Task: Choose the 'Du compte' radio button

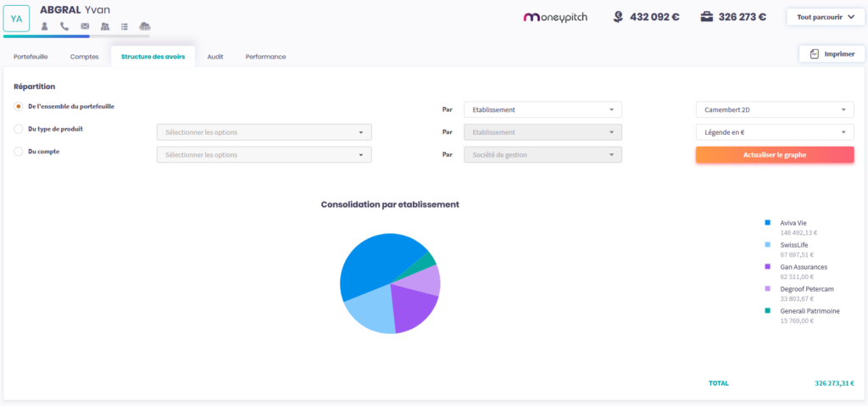Action: [19, 152]
